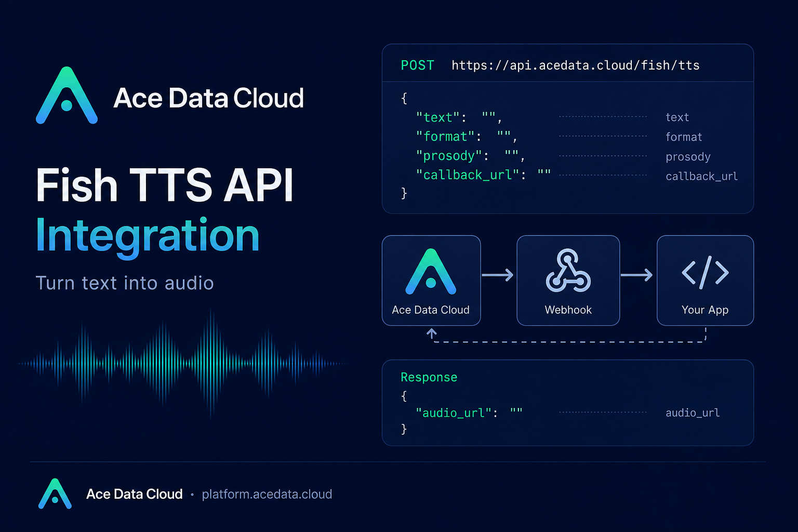Click the "Ace Data Cloud" label under the flow card logo
Image resolution: width=798 pixels, height=532 pixels.
click(x=431, y=310)
